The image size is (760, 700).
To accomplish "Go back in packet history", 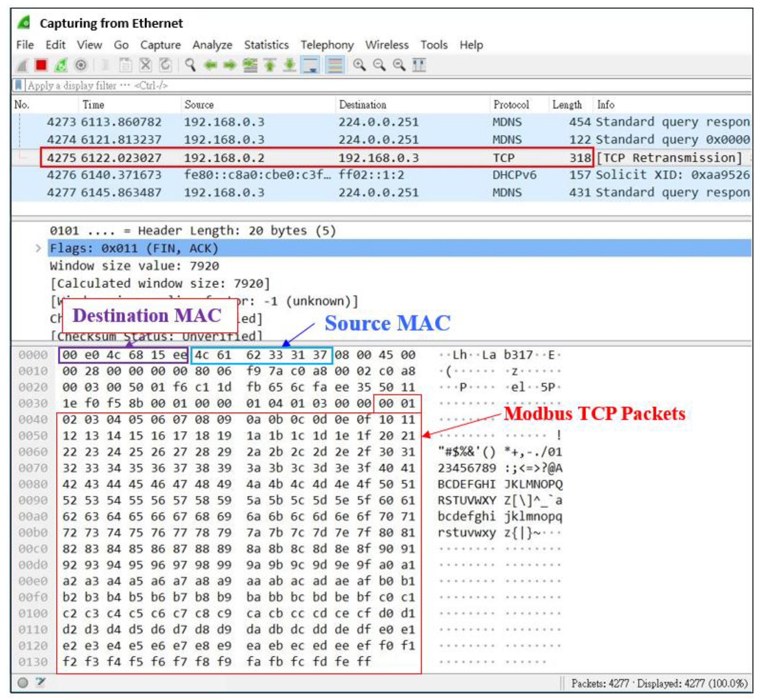I will (x=211, y=65).
